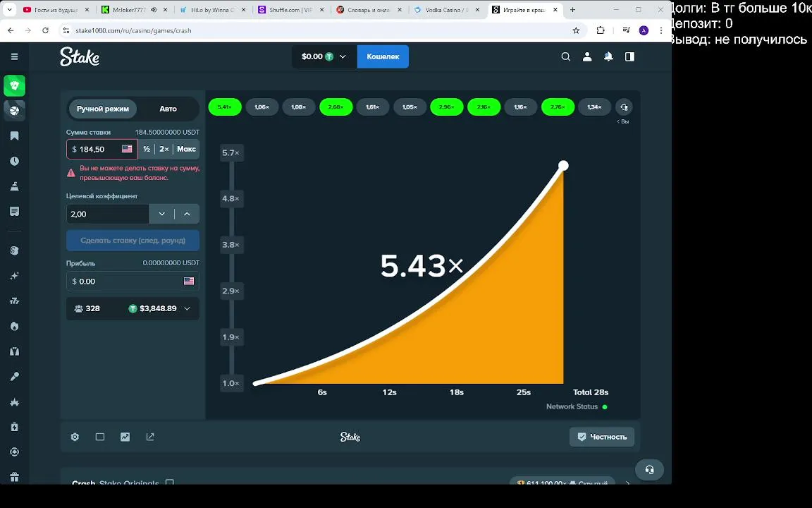Switch to Словарь и онлайн tab
This screenshot has width=812, height=508.
[369, 10]
